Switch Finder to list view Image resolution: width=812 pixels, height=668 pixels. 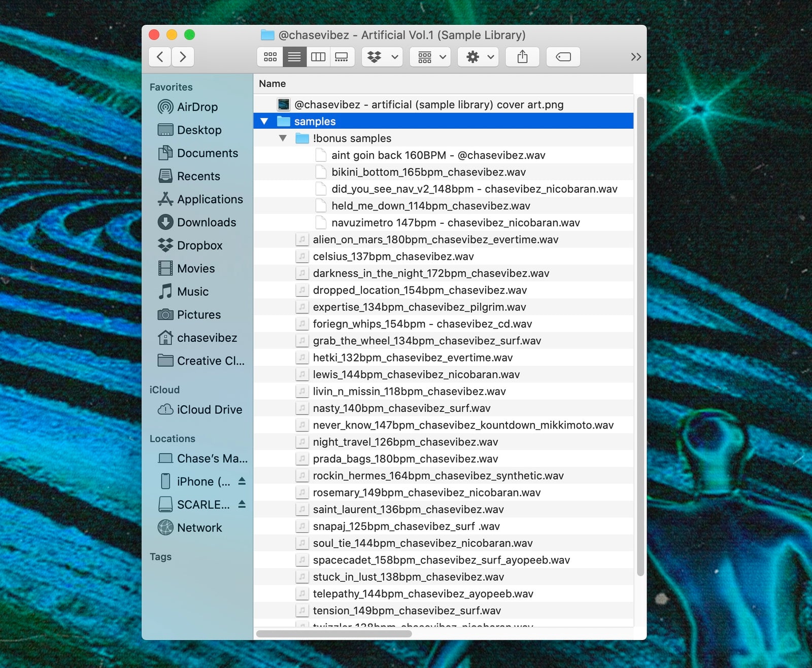click(x=294, y=57)
